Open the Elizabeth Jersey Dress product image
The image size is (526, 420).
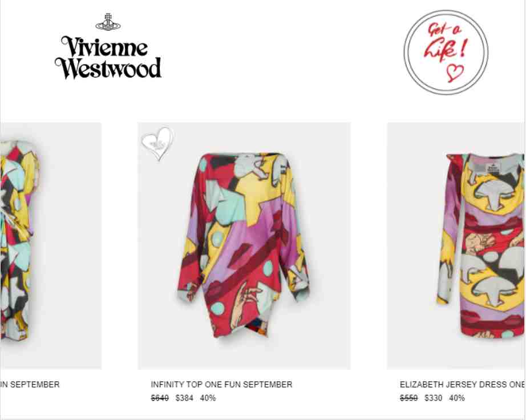456,246
